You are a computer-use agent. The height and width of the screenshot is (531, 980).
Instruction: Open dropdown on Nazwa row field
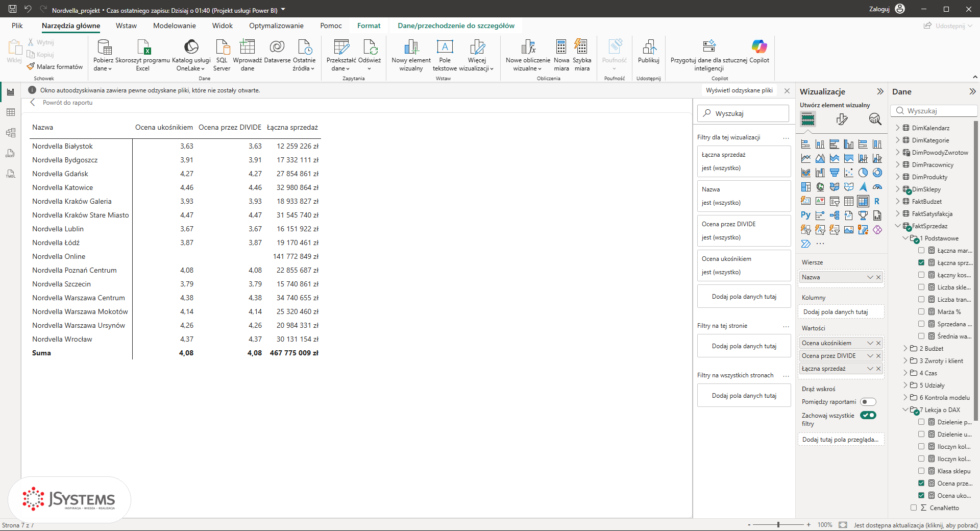(x=870, y=277)
